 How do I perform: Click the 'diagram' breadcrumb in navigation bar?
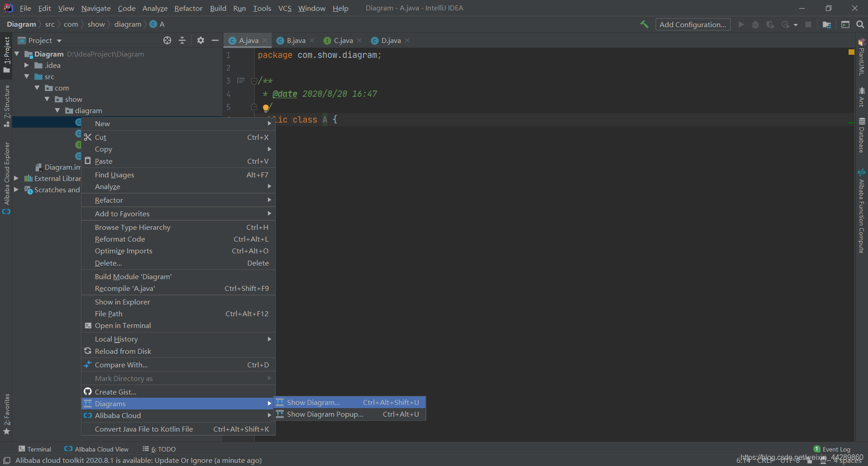coord(127,24)
